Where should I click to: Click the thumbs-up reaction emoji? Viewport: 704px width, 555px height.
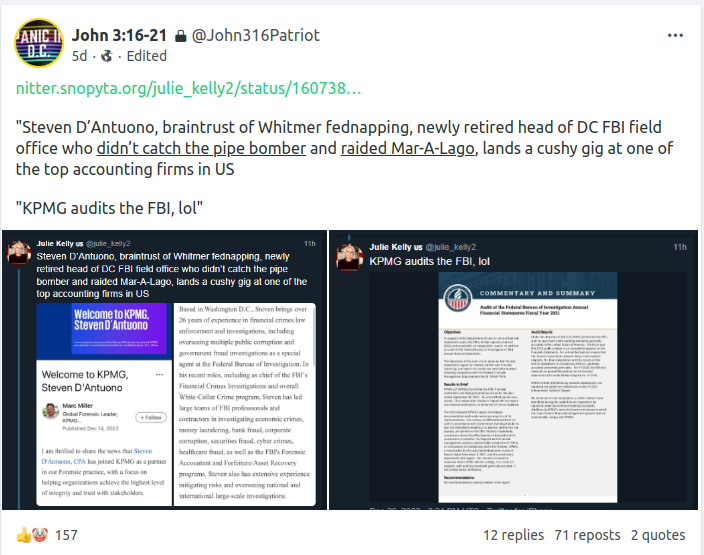[x=24, y=535]
